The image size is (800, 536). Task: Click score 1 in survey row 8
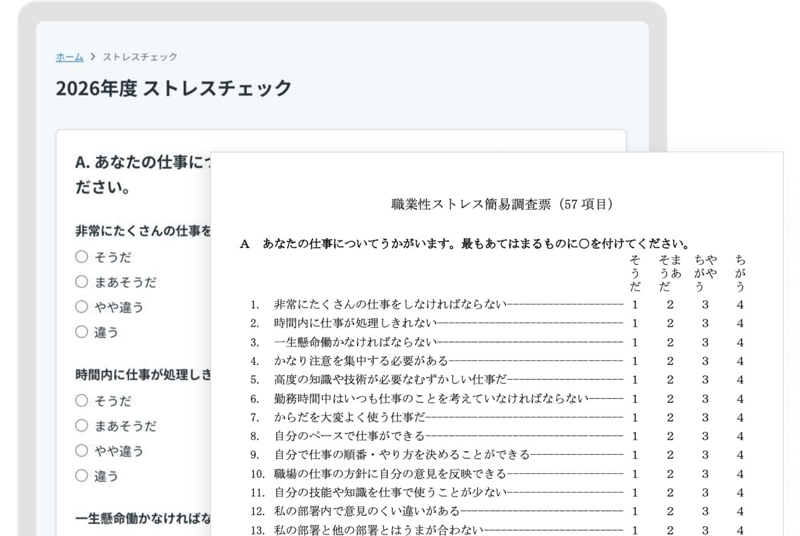635,436
